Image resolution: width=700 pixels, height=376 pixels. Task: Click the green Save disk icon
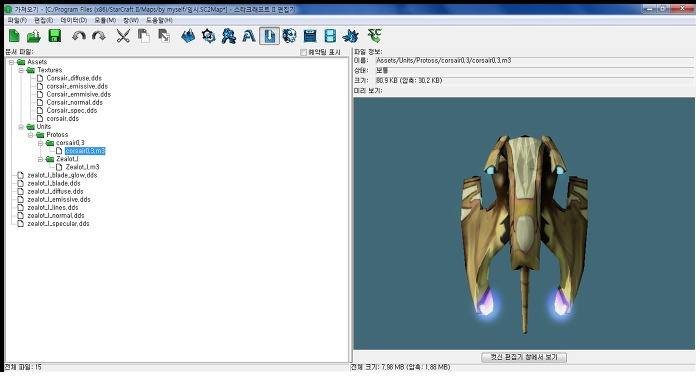pos(54,36)
